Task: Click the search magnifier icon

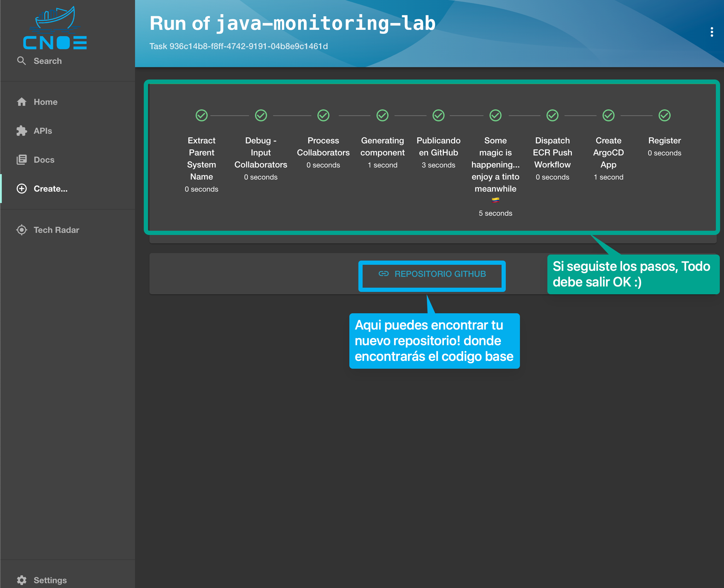Action: point(21,61)
